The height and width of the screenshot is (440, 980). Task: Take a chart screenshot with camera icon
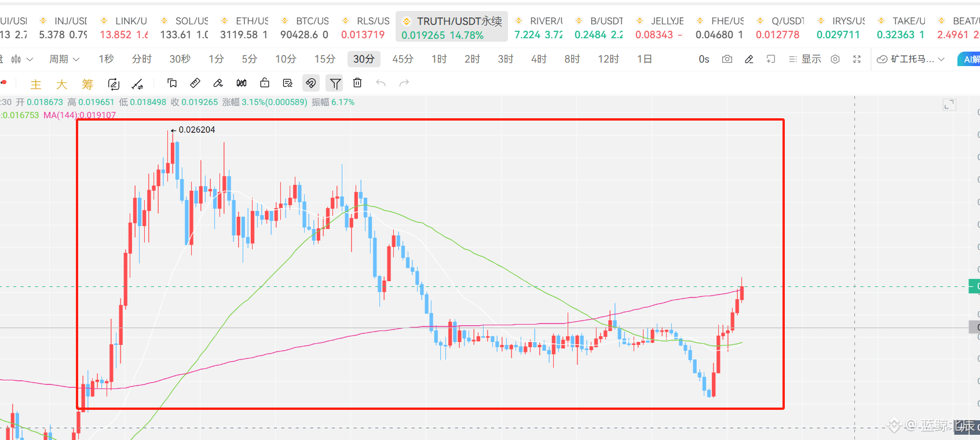click(x=727, y=59)
